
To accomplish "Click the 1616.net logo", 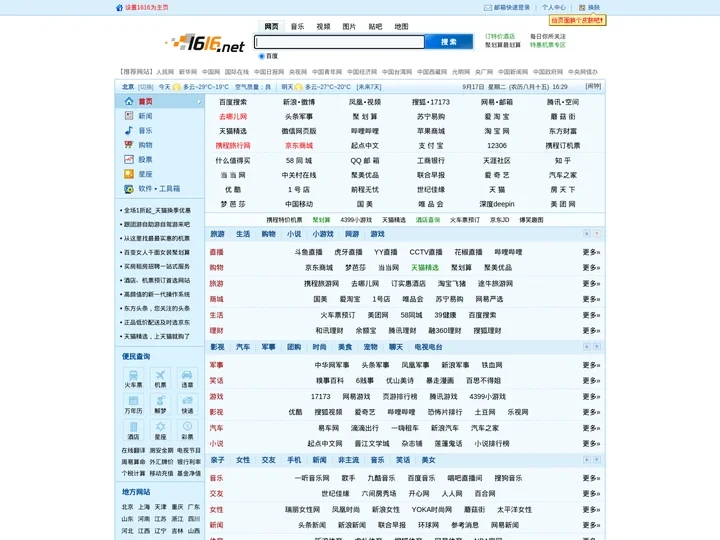I will tap(205, 43).
